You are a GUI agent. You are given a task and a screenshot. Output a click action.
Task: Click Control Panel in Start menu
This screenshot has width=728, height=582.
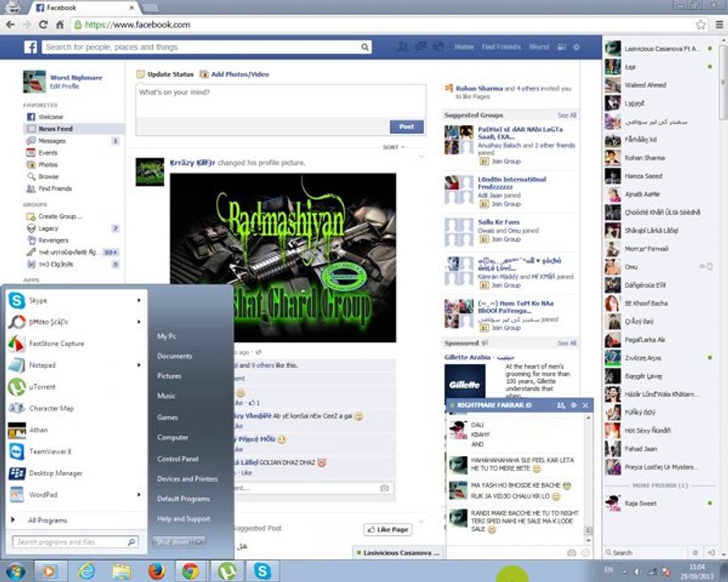(x=178, y=458)
